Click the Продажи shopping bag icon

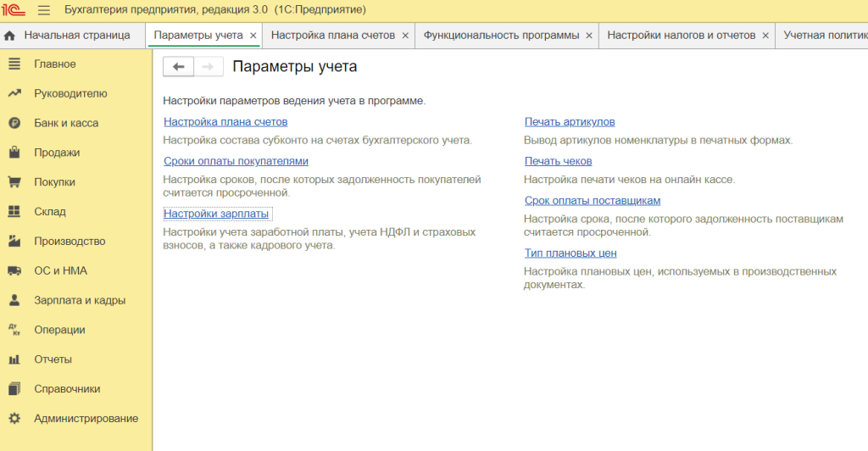click(x=14, y=153)
